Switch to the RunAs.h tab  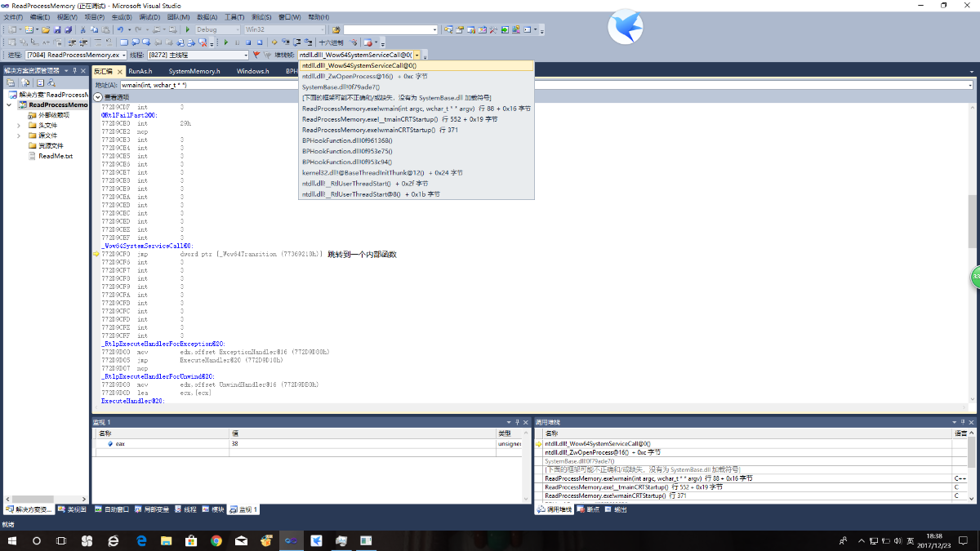point(140,71)
